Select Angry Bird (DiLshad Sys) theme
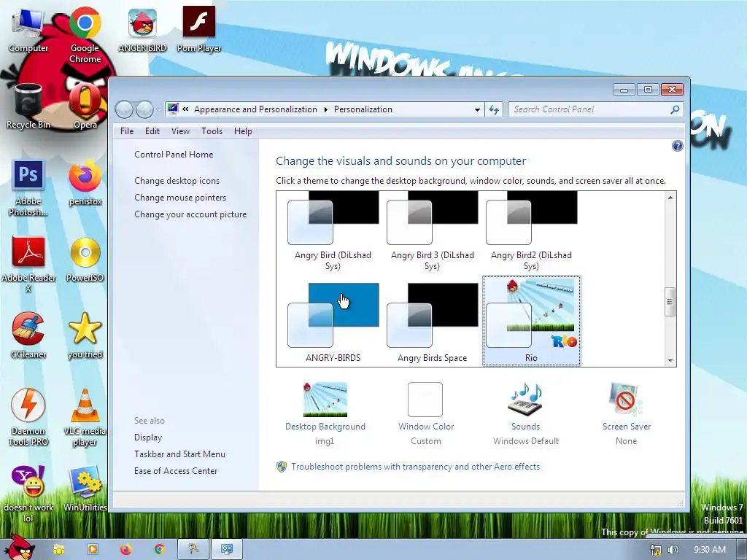Viewport: 747px width, 560px height. (333, 231)
